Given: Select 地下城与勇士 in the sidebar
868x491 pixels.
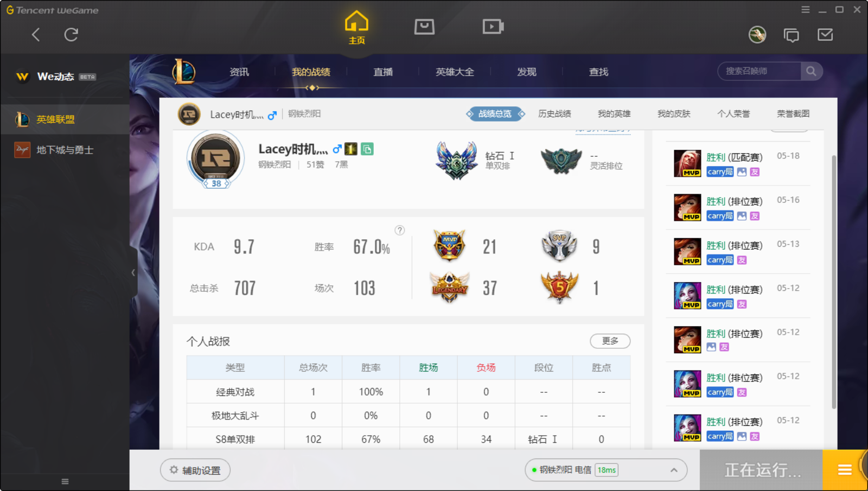Looking at the screenshot, I should [65, 150].
